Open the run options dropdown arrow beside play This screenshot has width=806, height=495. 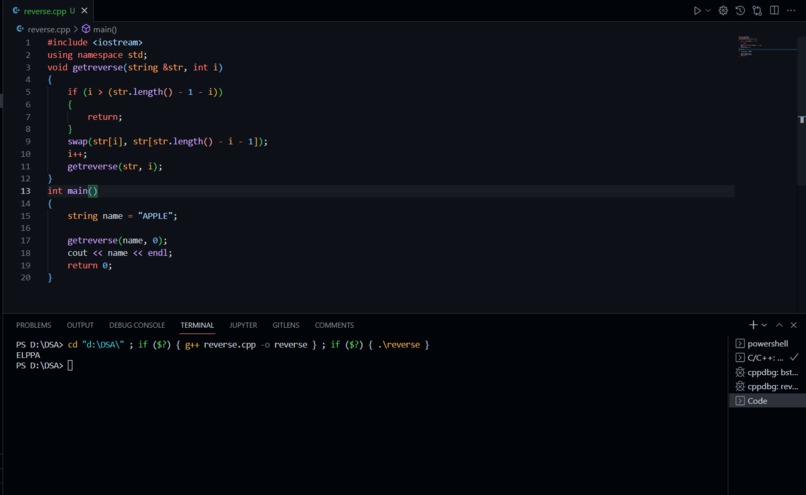pyautogui.click(x=708, y=10)
